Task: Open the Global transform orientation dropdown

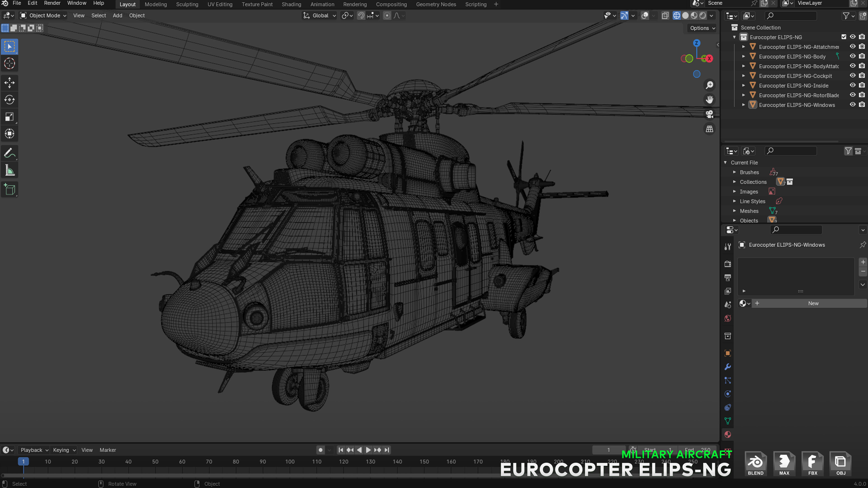Action: click(319, 16)
